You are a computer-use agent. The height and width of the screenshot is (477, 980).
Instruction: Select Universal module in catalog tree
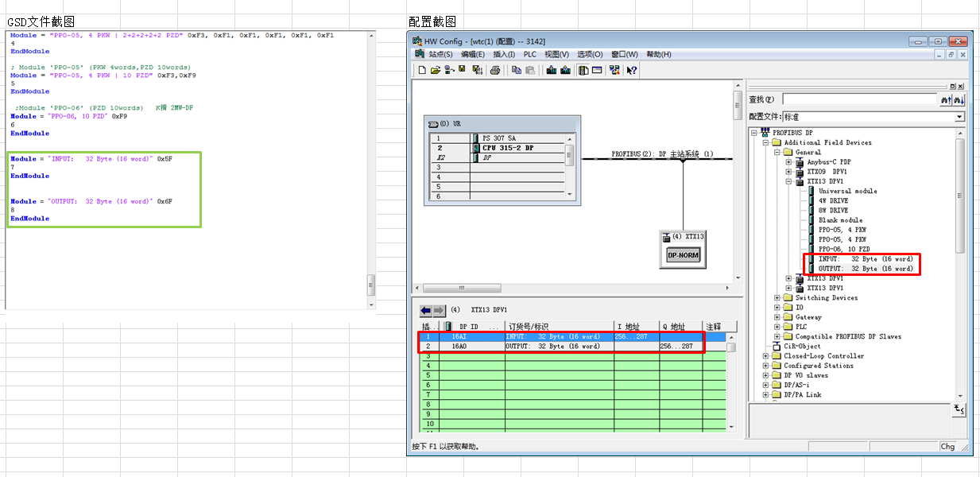coord(847,191)
